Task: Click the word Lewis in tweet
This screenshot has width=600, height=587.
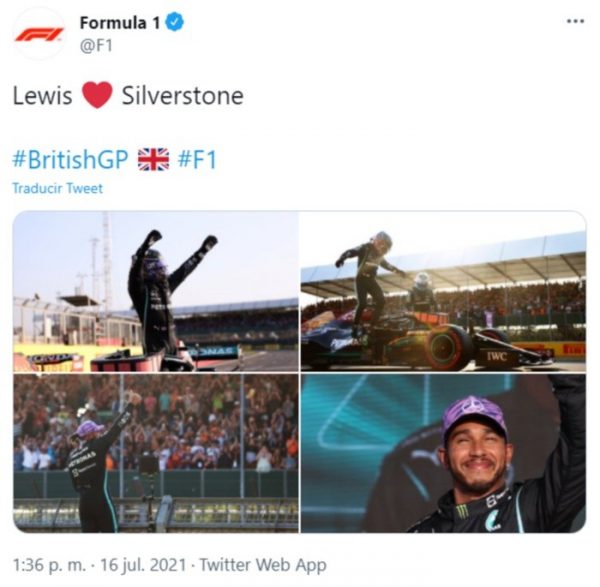Action: (x=42, y=96)
